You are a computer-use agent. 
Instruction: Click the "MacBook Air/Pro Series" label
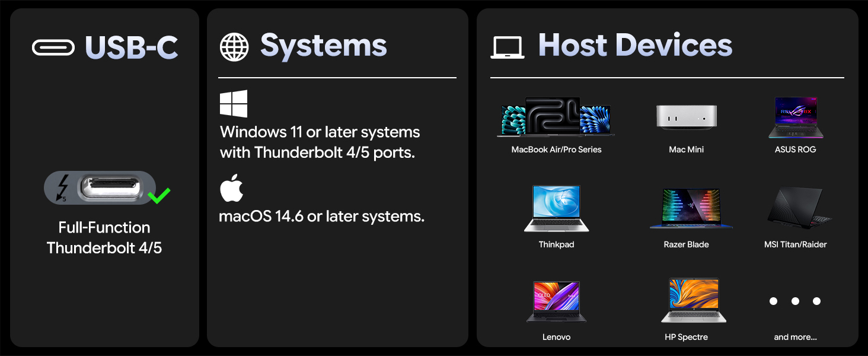(556, 150)
